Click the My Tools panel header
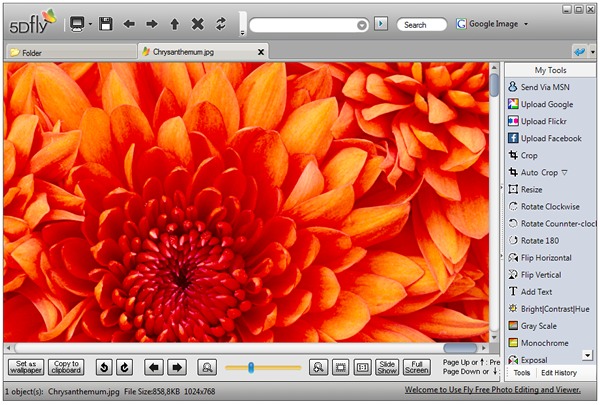Screen dimensions: 600x405 click(x=550, y=70)
